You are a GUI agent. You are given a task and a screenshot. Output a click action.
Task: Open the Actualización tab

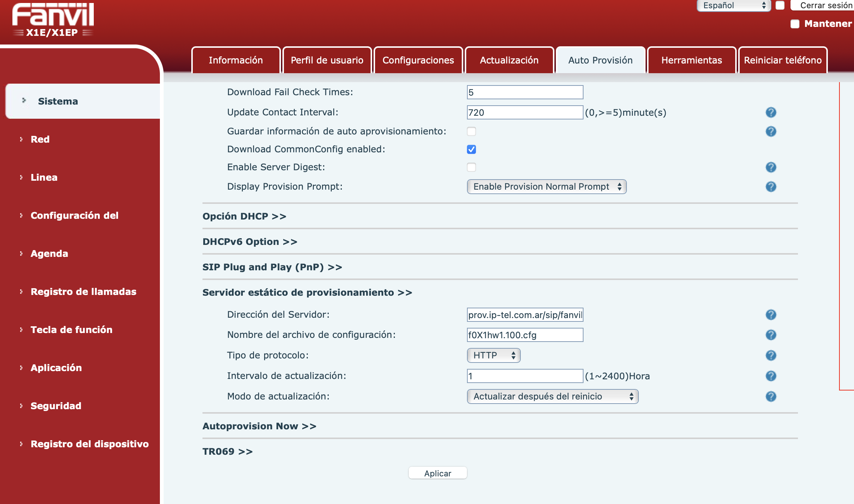[x=509, y=60]
